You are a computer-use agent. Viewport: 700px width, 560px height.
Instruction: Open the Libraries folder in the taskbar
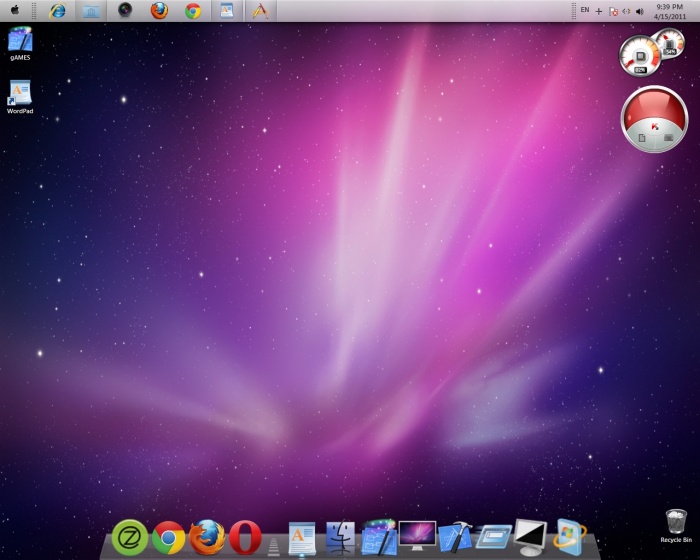coord(91,11)
